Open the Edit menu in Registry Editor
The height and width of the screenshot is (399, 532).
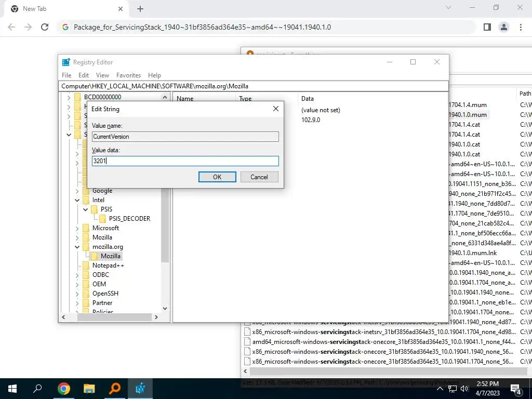tap(84, 75)
